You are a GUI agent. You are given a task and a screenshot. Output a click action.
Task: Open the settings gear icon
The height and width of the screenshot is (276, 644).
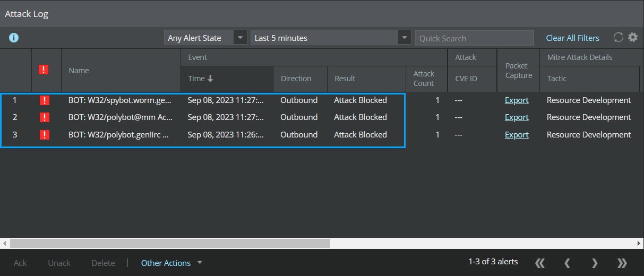pyautogui.click(x=632, y=37)
